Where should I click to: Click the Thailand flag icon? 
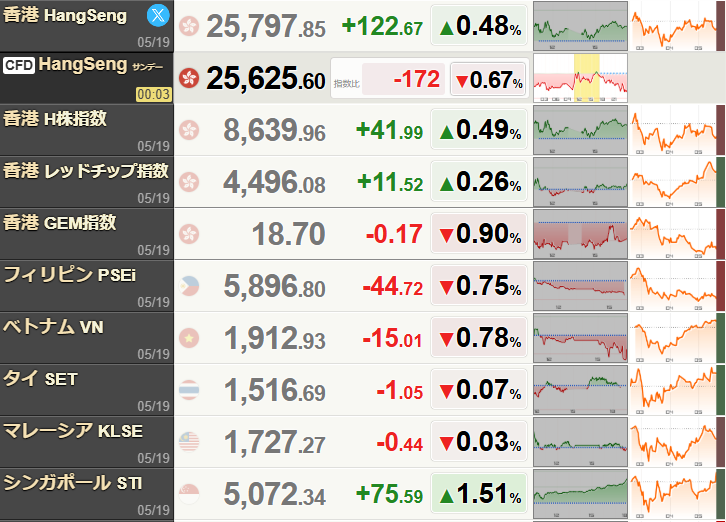[x=189, y=390]
